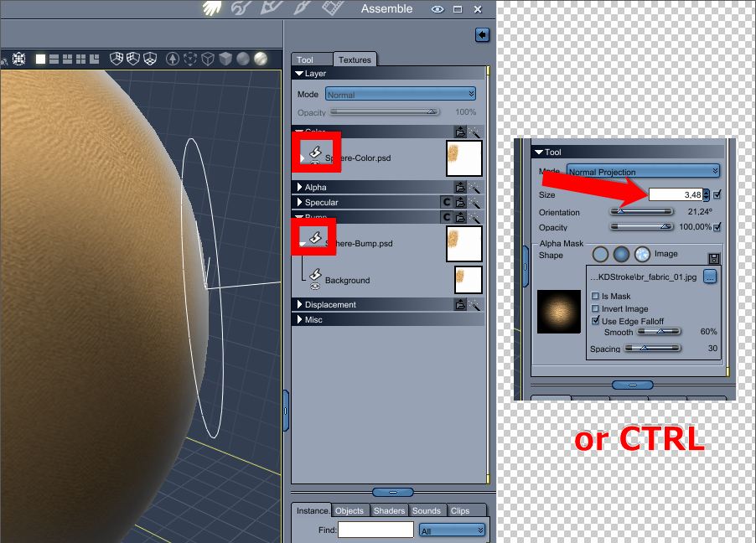
Task: Load image for the Color channel
Action: [460, 132]
